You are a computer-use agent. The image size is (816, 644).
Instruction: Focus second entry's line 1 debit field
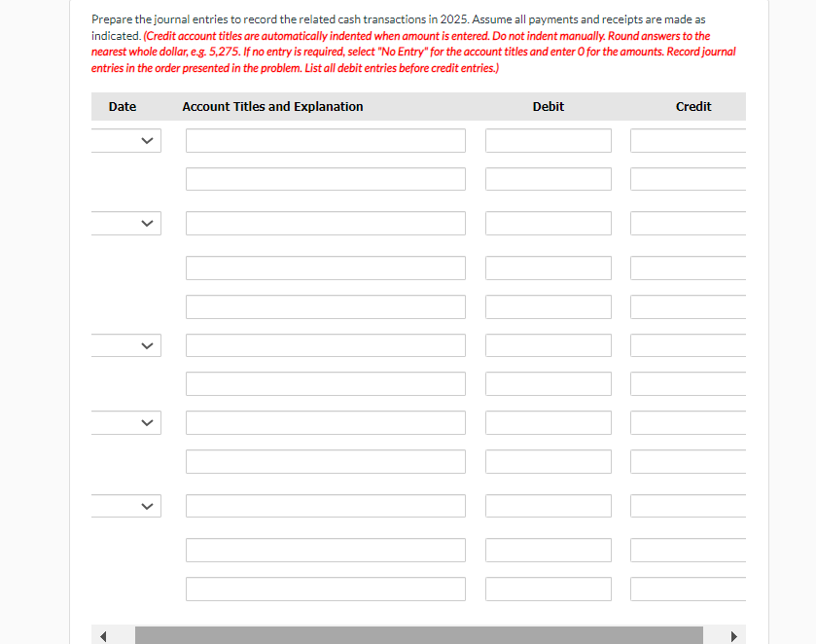549,224
